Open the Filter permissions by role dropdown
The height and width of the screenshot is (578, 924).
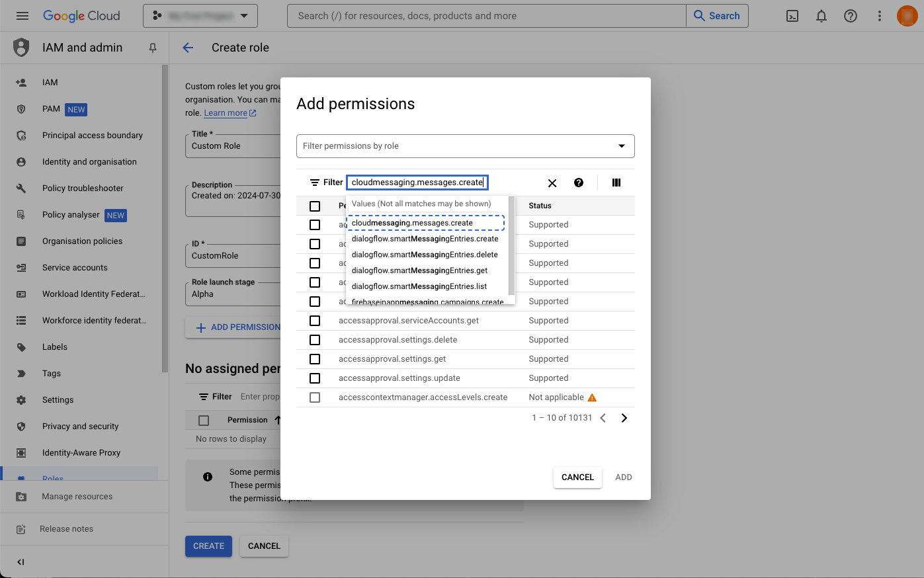(x=465, y=146)
